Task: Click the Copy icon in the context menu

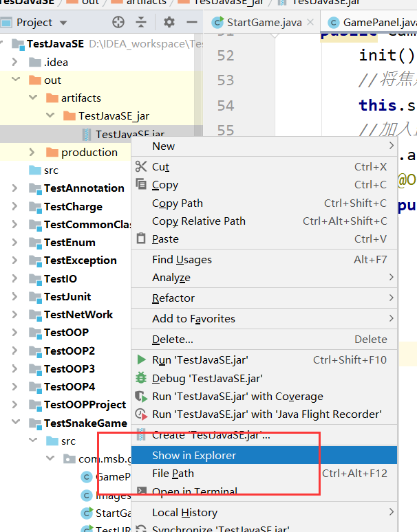Action: tap(141, 184)
